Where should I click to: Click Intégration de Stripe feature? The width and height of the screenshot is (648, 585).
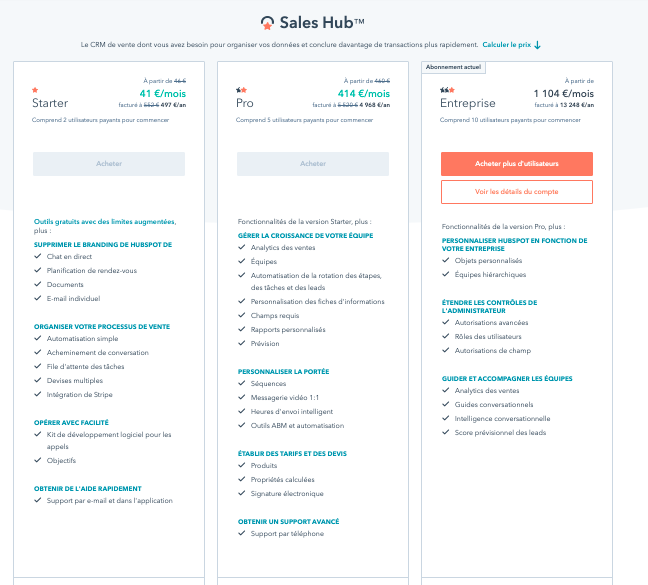79,395
